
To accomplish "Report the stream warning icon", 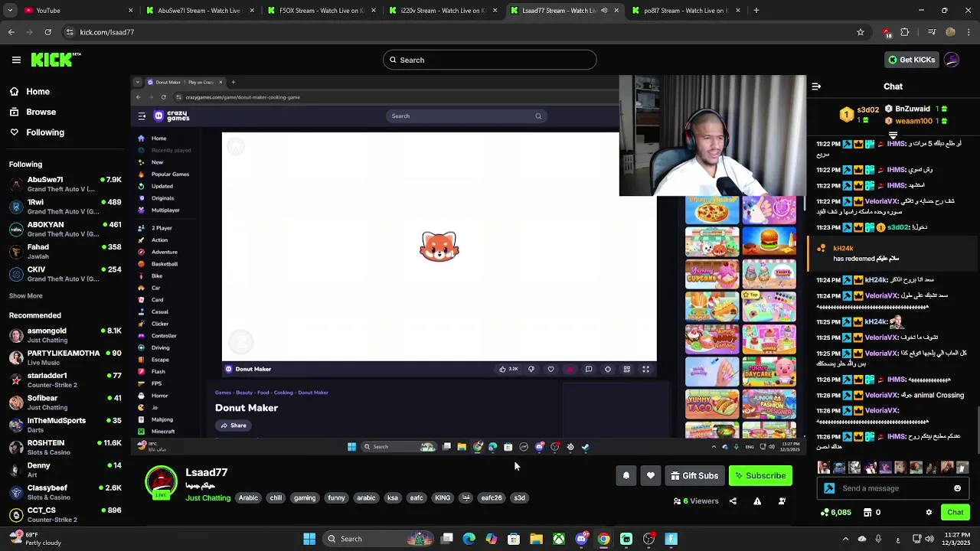I will [757, 501].
